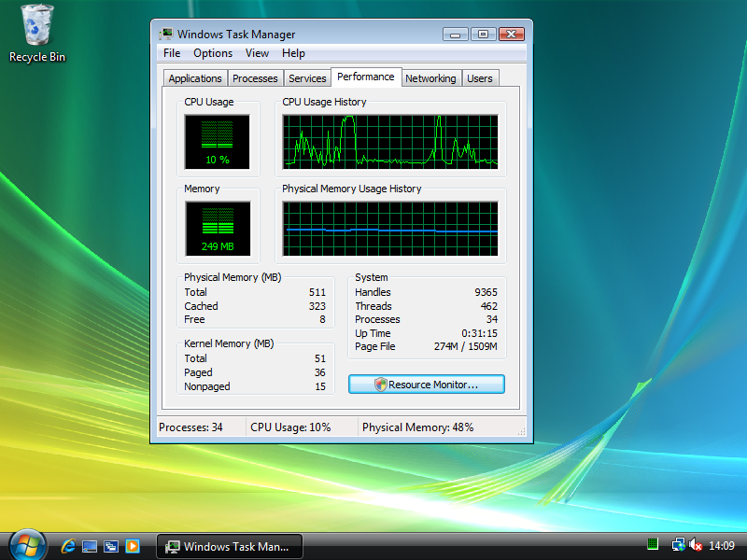Open the Help menu

(x=293, y=53)
